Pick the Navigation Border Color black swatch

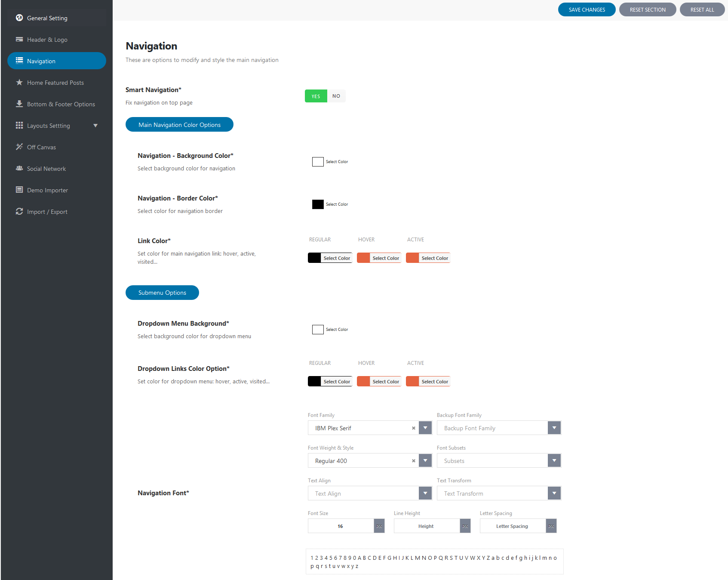pos(318,204)
